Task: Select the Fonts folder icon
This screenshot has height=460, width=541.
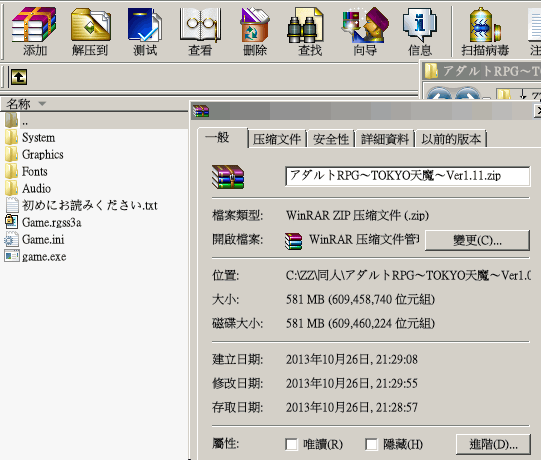Action: click(12, 172)
